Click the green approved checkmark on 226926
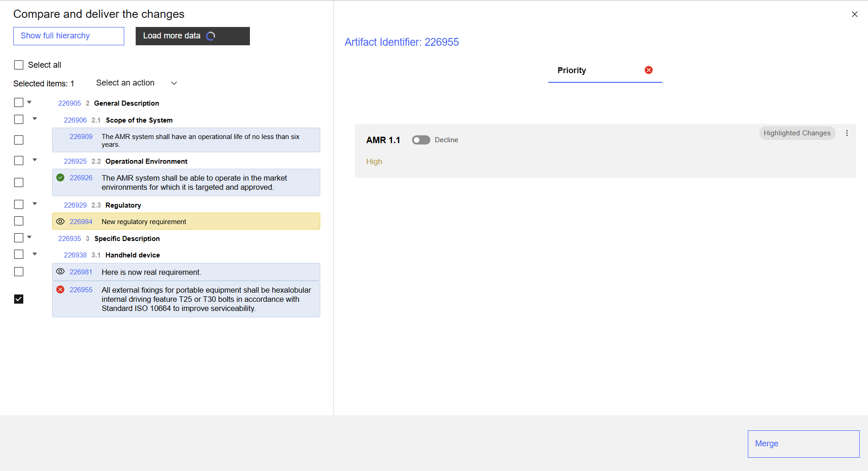The width and height of the screenshot is (868, 471). point(60,177)
